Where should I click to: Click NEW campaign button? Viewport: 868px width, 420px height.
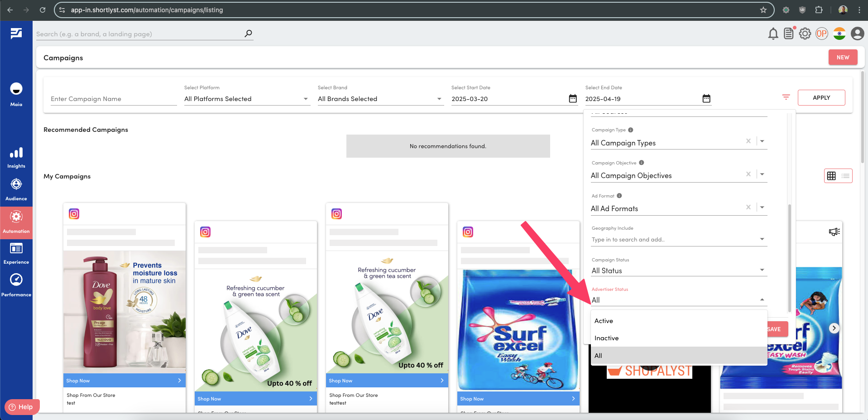tap(843, 58)
